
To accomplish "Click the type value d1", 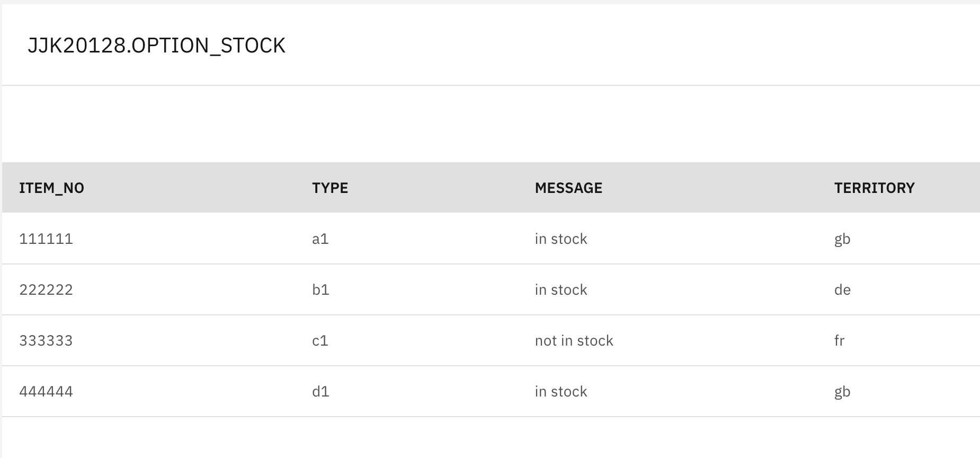I will click(x=320, y=392).
